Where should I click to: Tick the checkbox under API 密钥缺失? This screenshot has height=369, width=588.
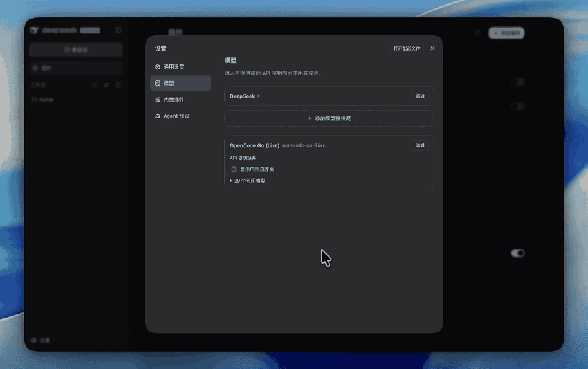234,170
